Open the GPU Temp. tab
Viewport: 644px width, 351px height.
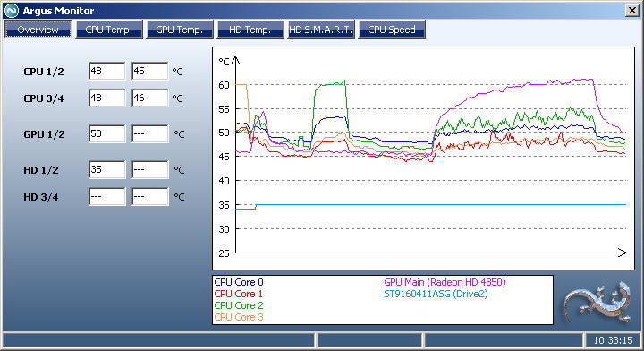point(180,30)
